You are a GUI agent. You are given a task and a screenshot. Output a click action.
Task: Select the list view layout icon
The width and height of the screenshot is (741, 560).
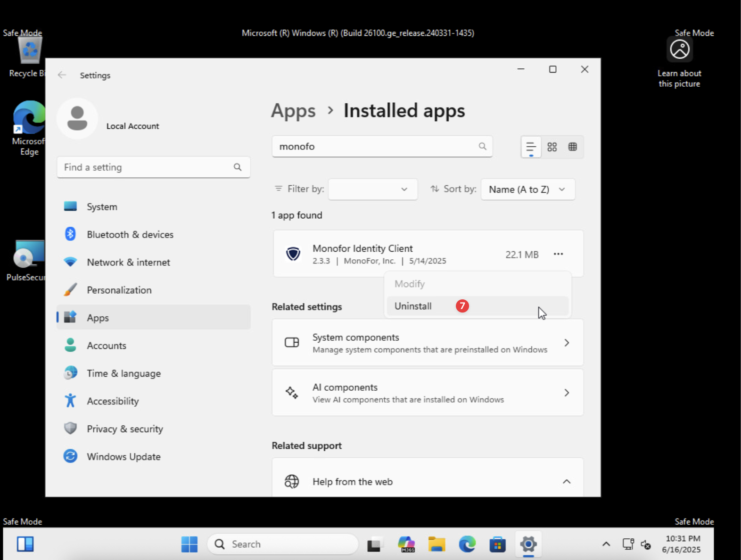[x=531, y=147]
